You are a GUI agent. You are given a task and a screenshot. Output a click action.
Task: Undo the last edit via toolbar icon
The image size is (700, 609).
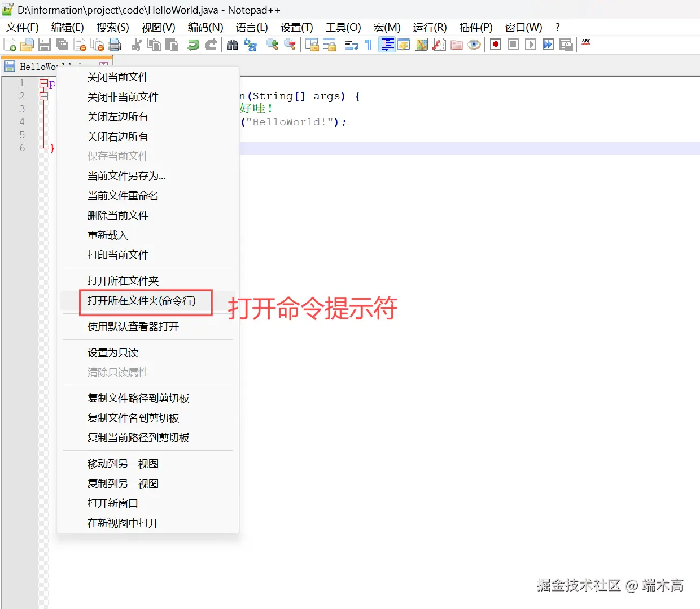(193, 45)
